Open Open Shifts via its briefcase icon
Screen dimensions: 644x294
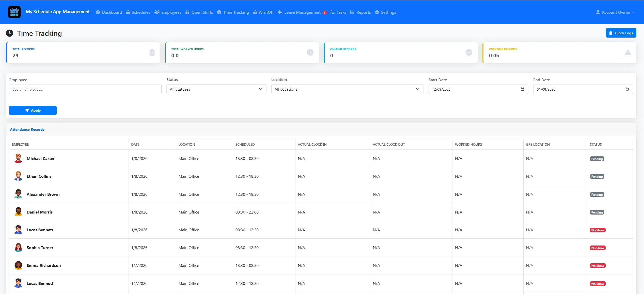point(187,12)
